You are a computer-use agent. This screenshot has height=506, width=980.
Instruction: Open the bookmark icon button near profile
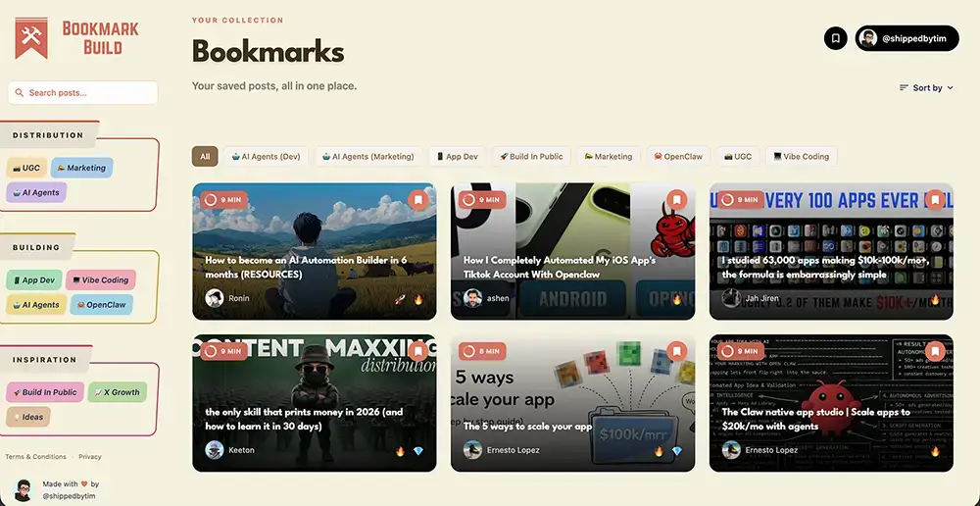click(x=836, y=38)
